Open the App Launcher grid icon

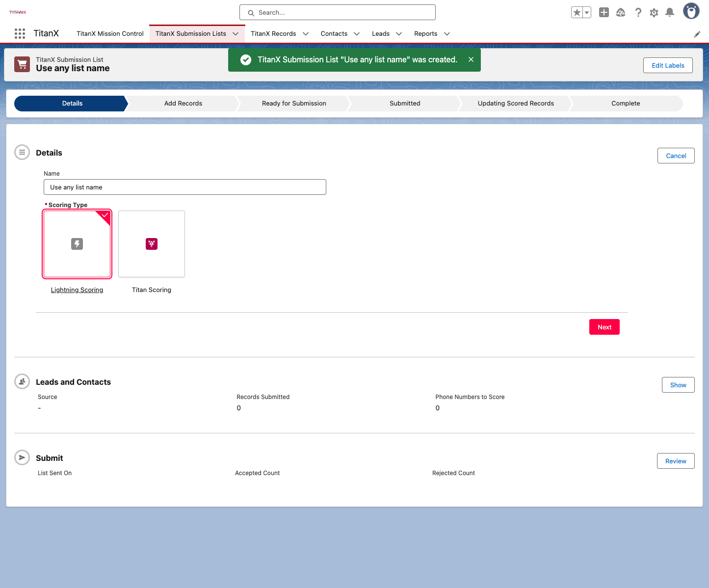[x=20, y=33]
